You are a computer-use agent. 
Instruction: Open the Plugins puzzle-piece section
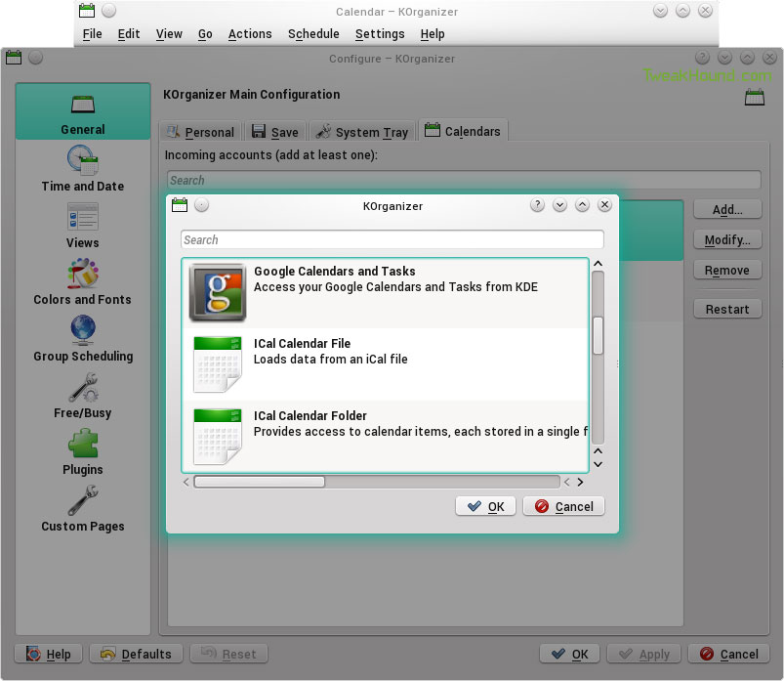[x=82, y=451]
